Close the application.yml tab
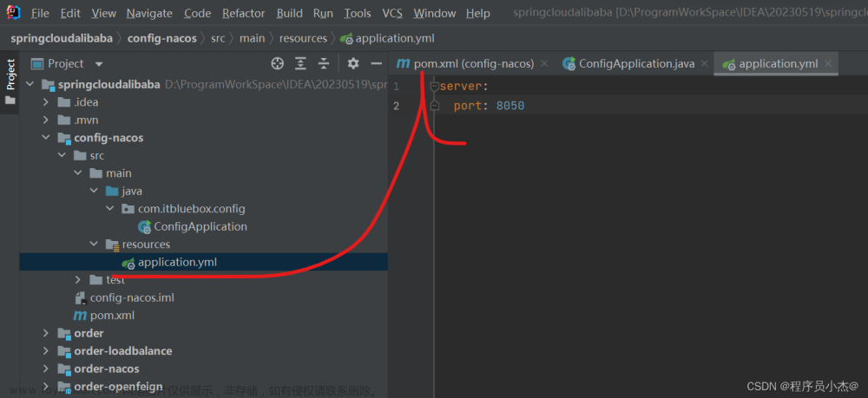This screenshot has height=398, width=868. (828, 64)
